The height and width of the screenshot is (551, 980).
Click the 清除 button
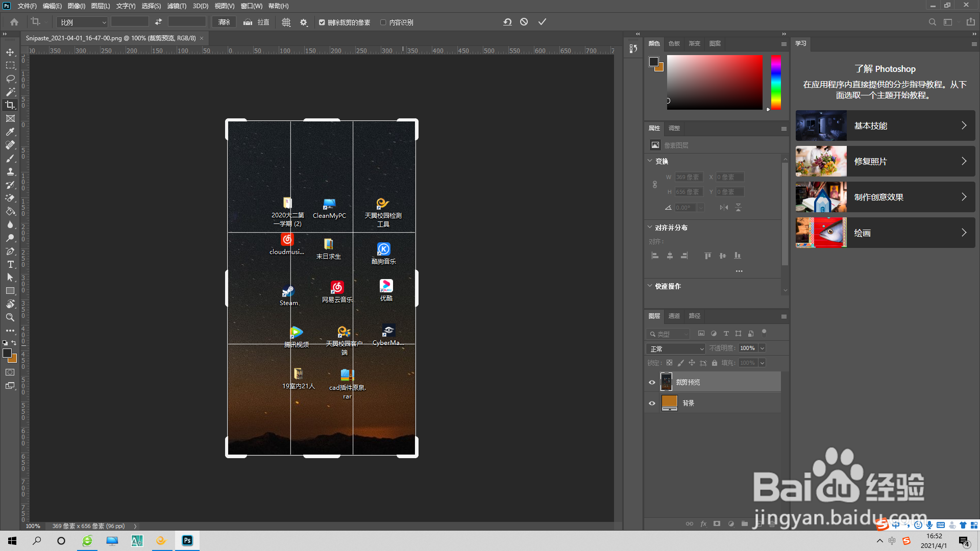[x=224, y=22]
